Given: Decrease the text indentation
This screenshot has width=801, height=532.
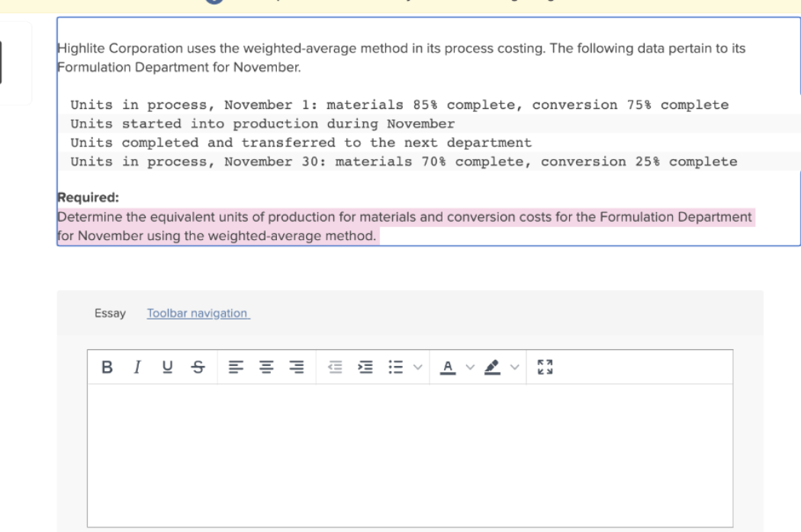Looking at the screenshot, I should point(333,367).
